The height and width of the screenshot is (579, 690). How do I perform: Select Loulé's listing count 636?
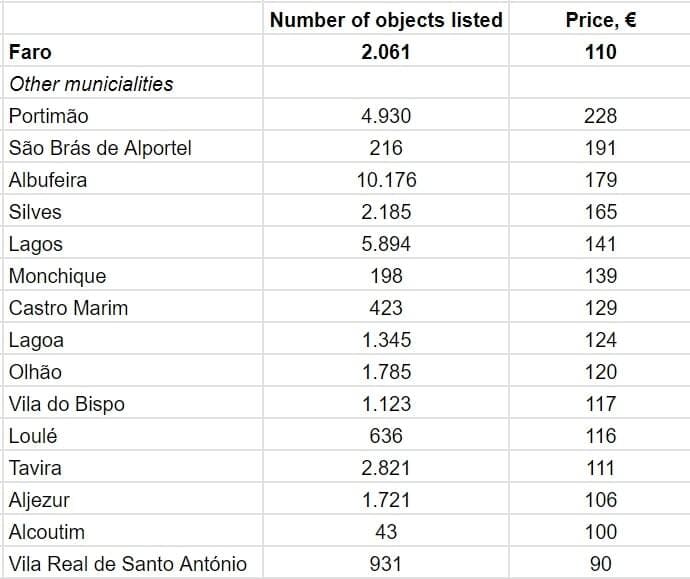pos(386,436)
